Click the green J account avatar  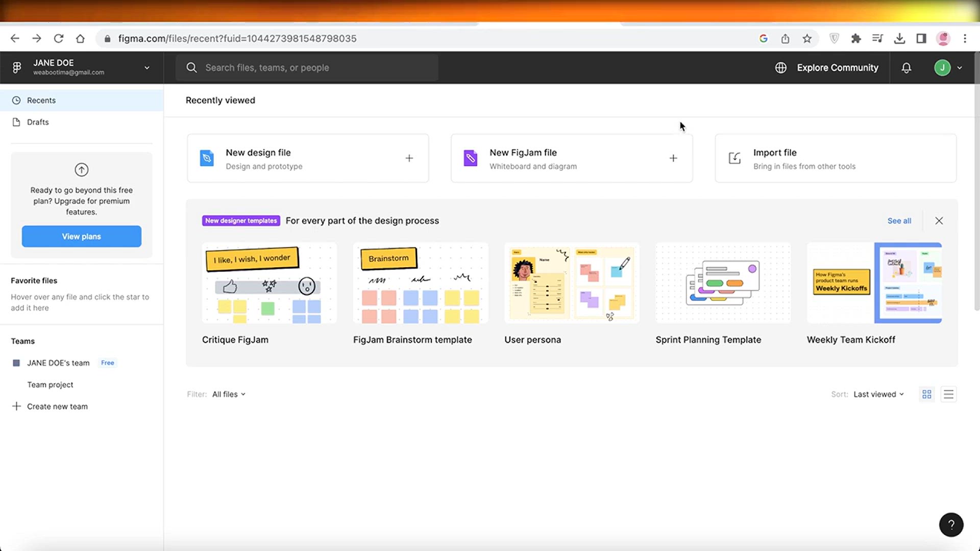[942, 68]
